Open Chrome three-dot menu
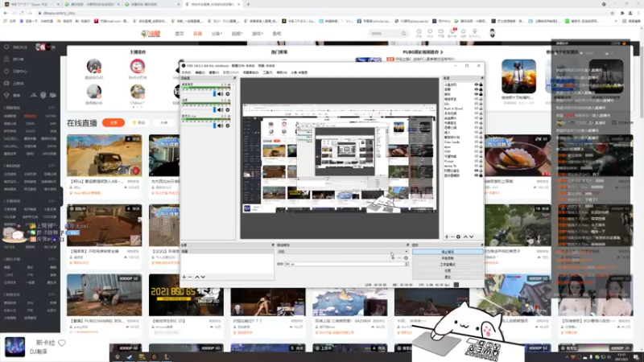 tap(638, 13)
